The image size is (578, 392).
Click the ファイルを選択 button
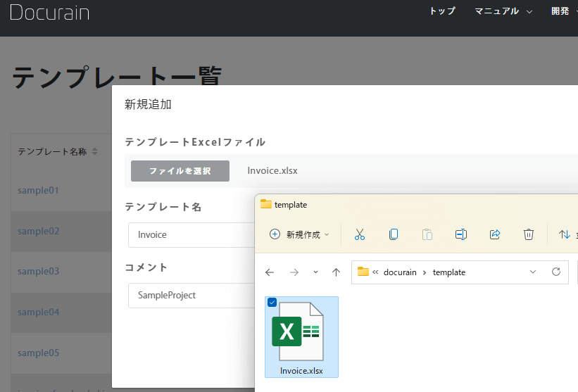pyautogui.click(x=180, y=171)
